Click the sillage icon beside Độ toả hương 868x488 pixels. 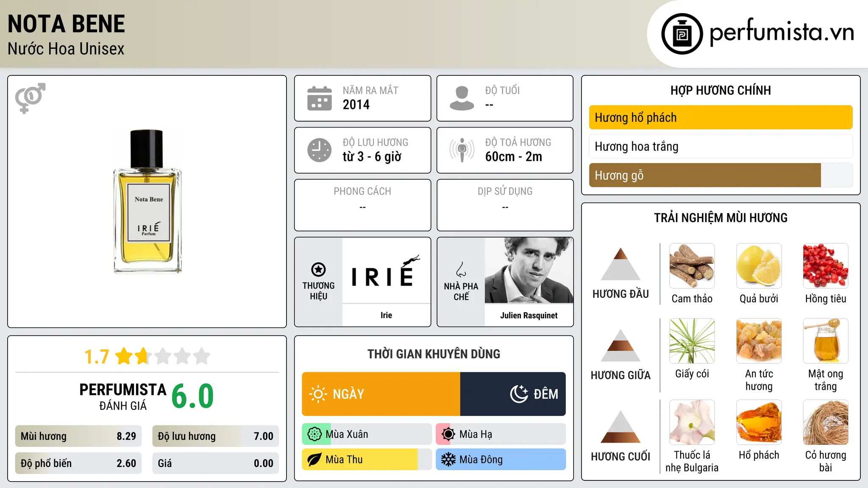click(462, 150)
